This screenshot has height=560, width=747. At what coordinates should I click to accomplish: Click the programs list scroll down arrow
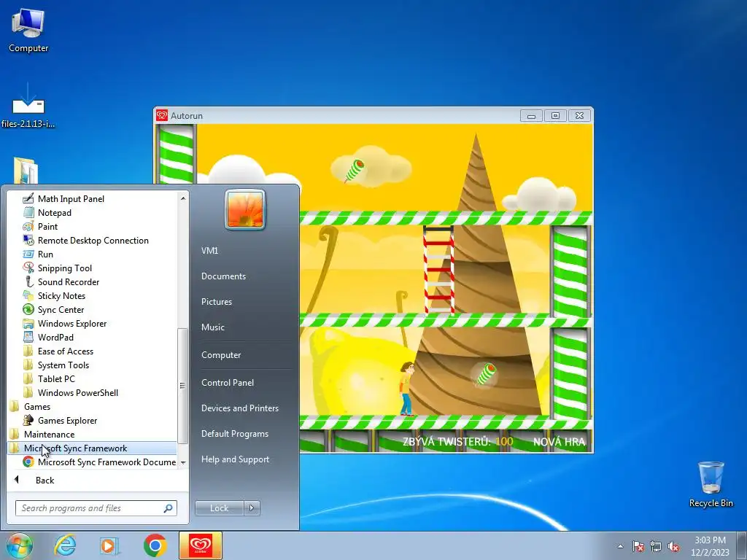point(183,463)
